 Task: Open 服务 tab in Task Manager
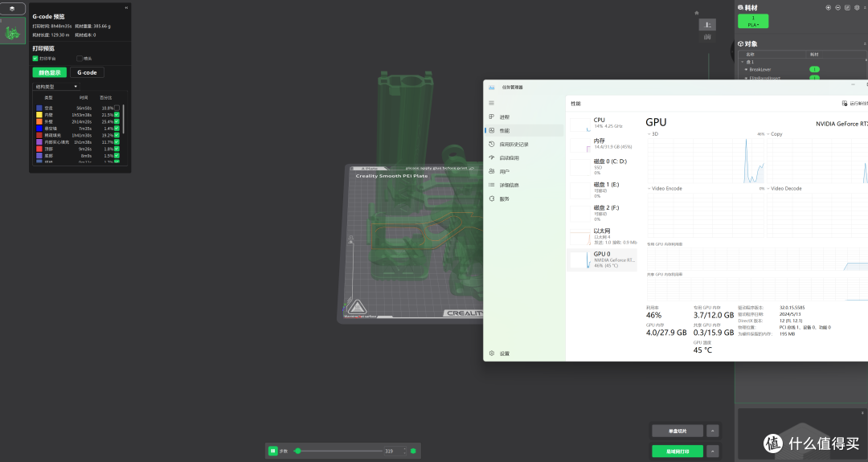(x=524, y=198)
